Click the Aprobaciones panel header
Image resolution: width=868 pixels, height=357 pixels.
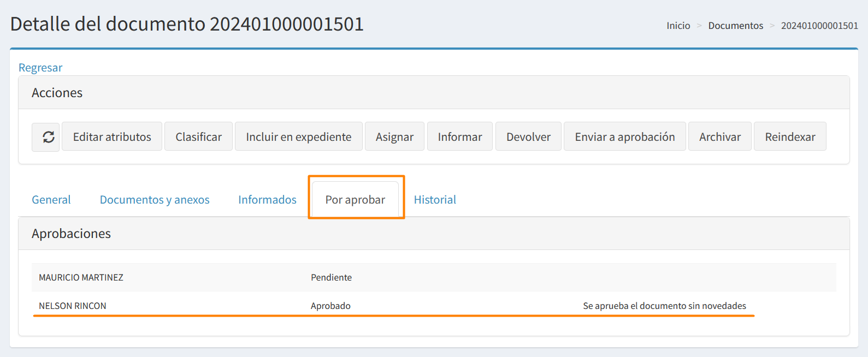(x=434, y=234)
